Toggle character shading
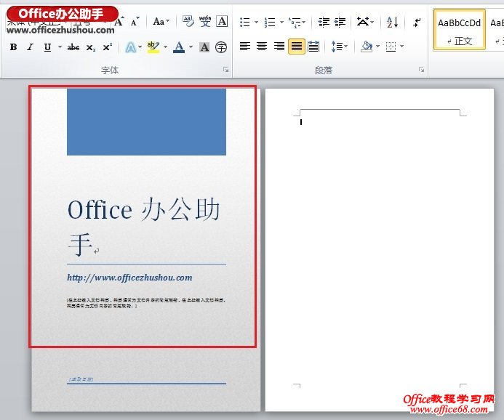This screenshot has height=420, width=504. (x=204, y=47)
